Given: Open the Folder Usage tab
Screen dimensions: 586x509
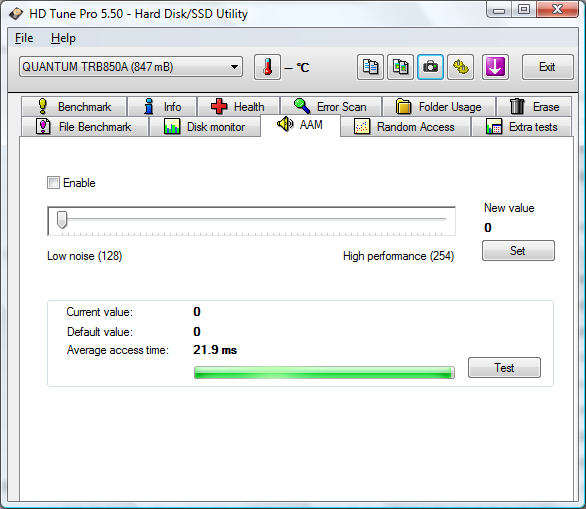Looking at the screenshot, I should (439, 107).
